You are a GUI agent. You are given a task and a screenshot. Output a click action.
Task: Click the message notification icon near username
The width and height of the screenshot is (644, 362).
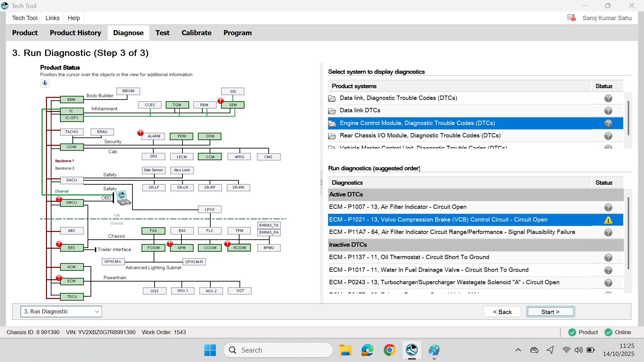click(x=571, y=18)
